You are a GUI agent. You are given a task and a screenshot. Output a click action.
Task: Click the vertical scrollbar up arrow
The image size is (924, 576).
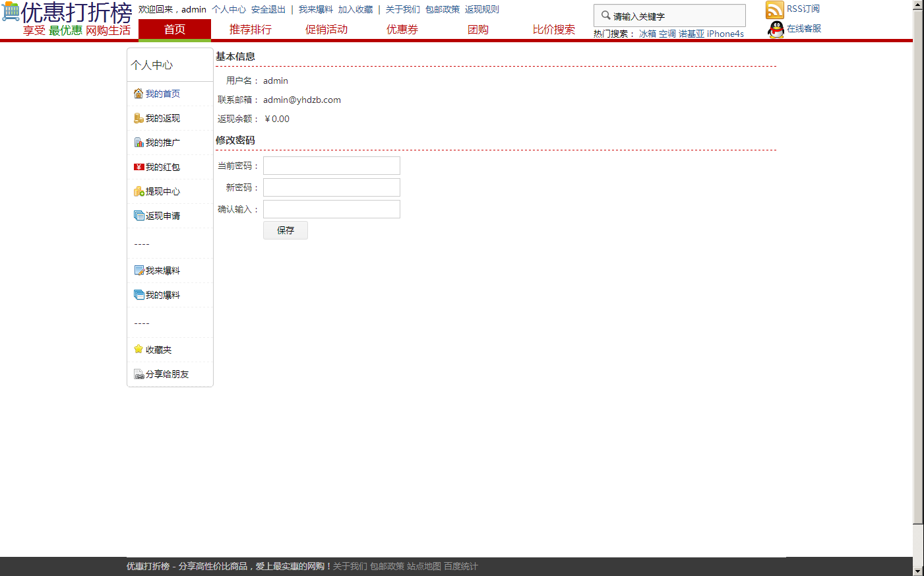click(918, 5)
